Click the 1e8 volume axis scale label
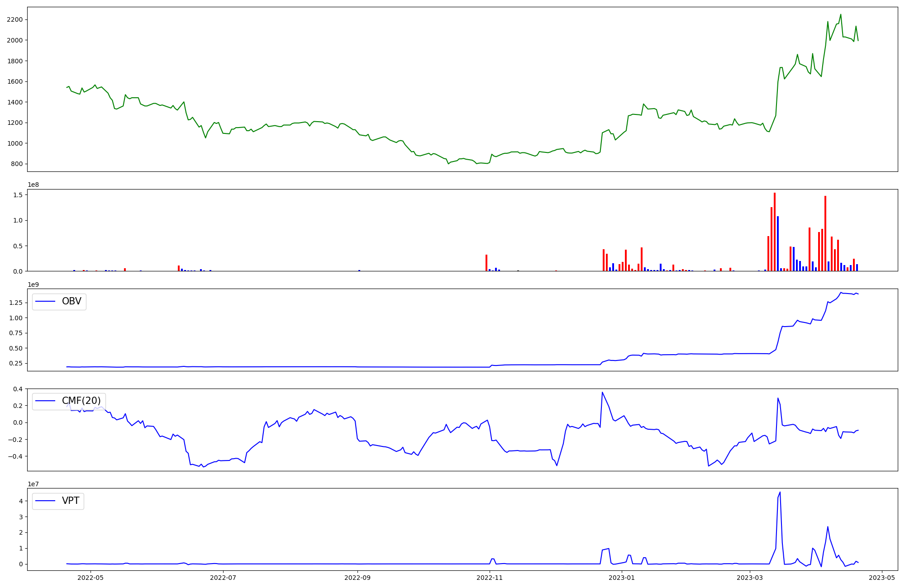 coord(33,185)
